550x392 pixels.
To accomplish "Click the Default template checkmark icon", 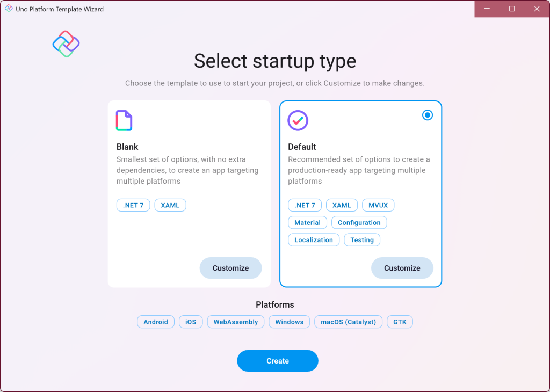I will (x=298, y=121).
